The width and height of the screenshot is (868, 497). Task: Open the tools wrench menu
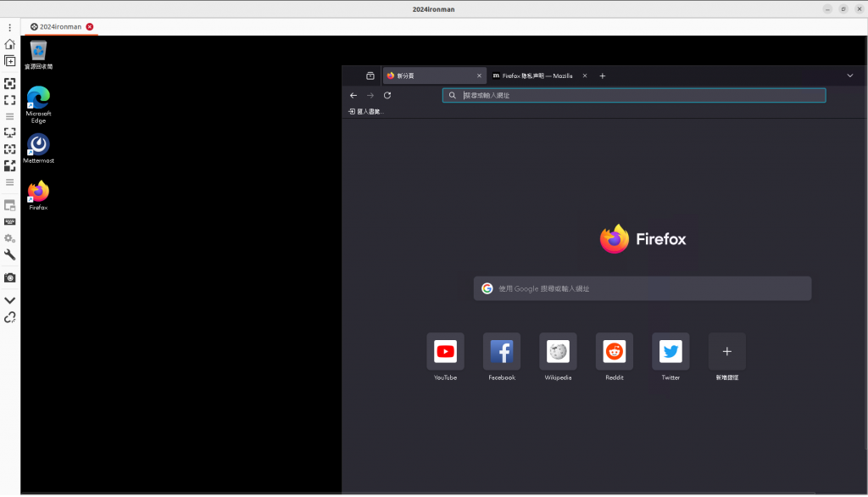9,255
